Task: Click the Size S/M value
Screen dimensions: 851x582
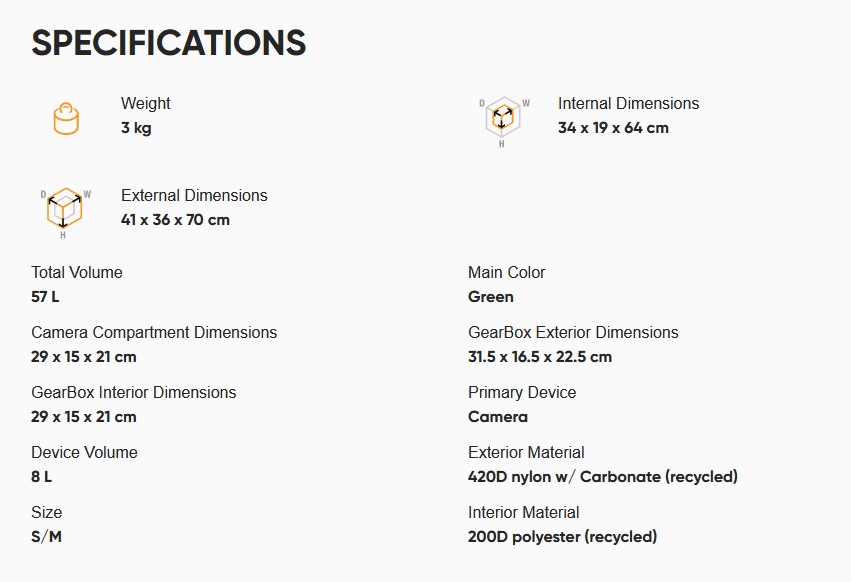Action: 47,537
